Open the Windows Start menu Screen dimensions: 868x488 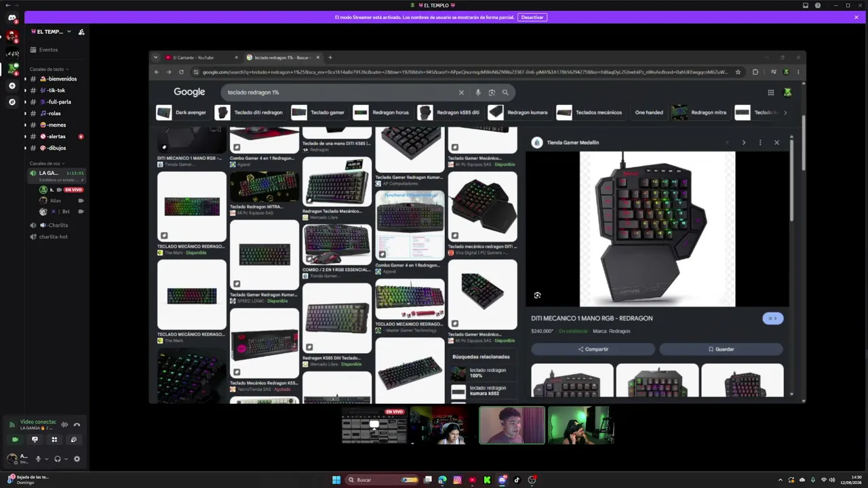point(336,480)
